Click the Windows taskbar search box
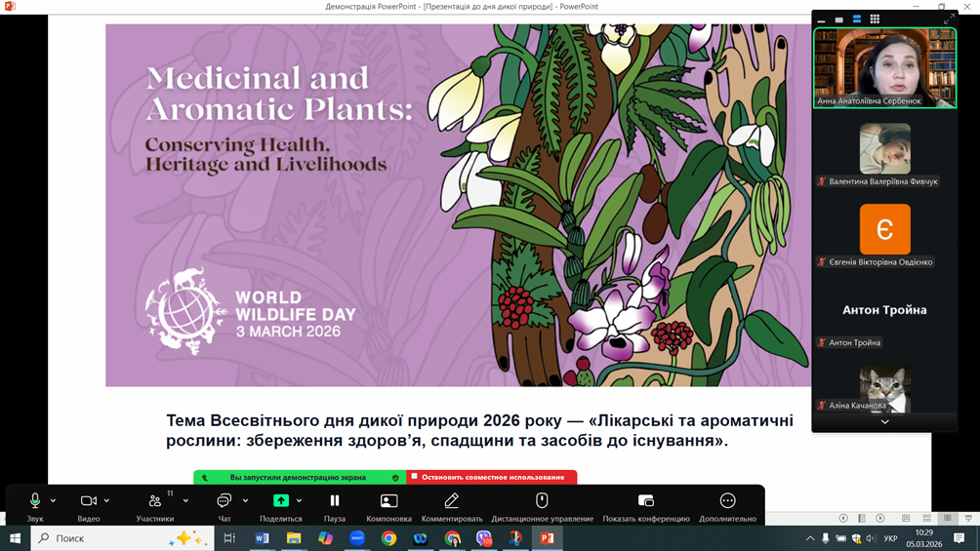This screenshot has width=980, height=551. [x=122, y=538]
